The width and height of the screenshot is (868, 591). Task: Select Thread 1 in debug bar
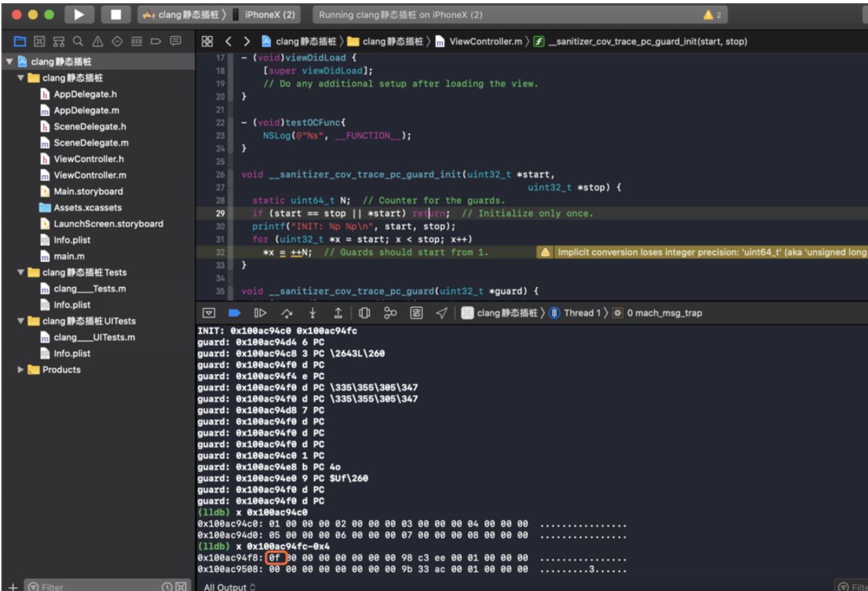(574, 313)
